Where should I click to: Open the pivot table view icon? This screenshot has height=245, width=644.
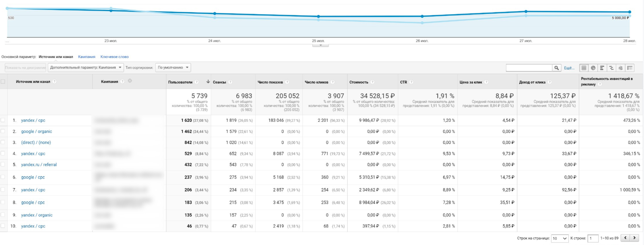(630, 68)
